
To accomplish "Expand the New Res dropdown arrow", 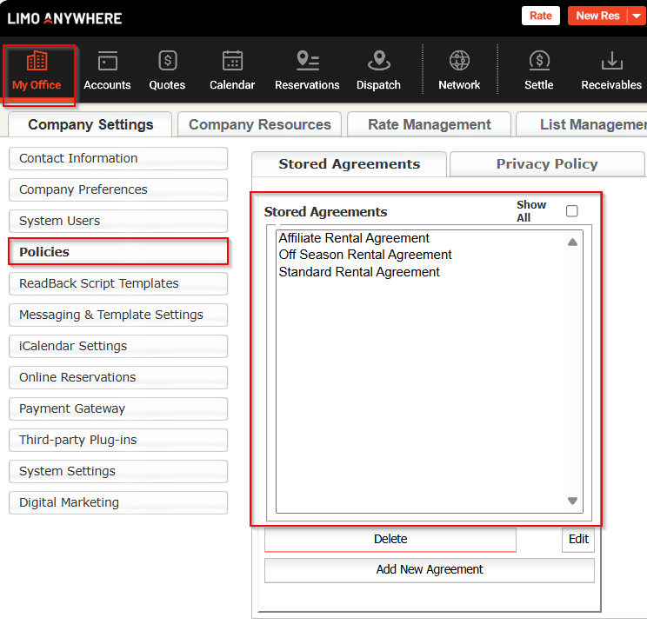I will (x=637, y=17).
